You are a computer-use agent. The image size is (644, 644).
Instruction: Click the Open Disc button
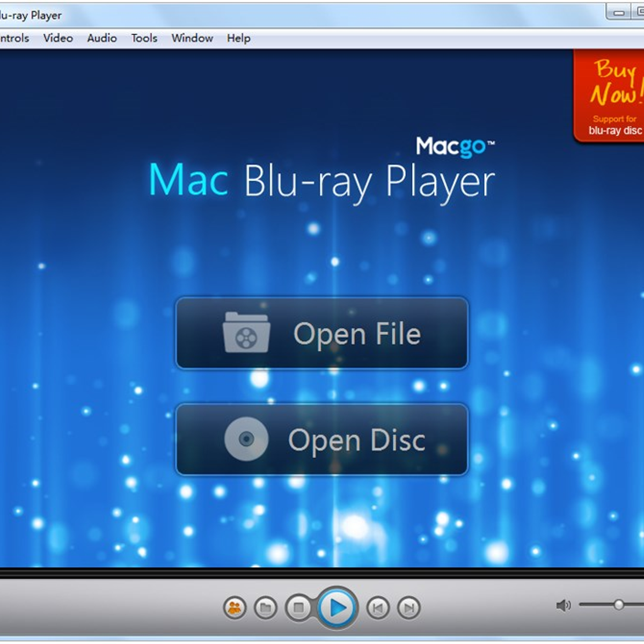pyautogui.click(x=322, y=440)
